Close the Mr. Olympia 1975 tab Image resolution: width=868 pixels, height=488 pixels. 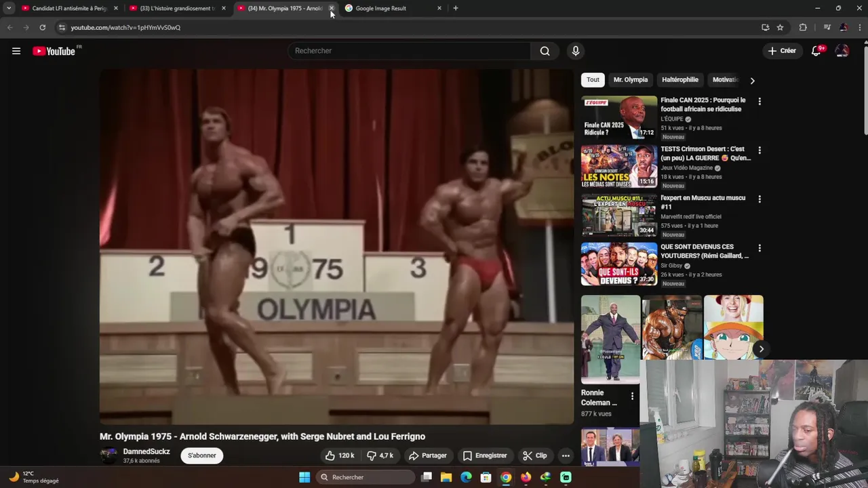(x=332, y=8)
